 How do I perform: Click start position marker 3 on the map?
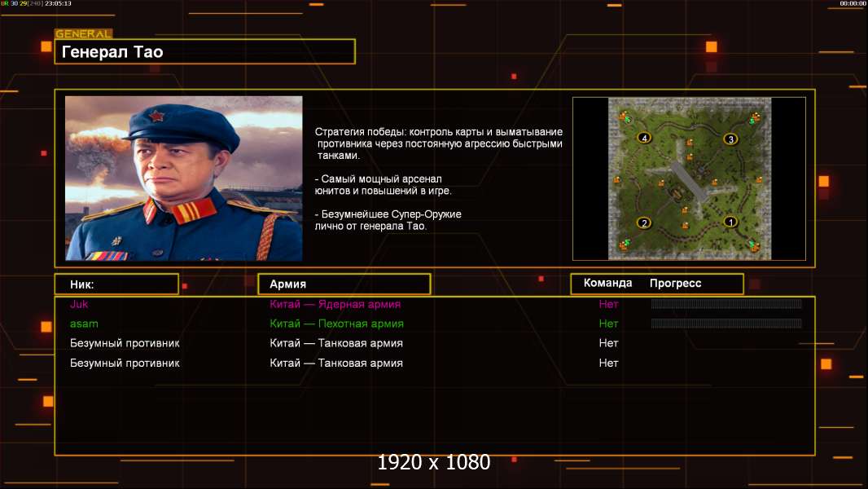730,139
